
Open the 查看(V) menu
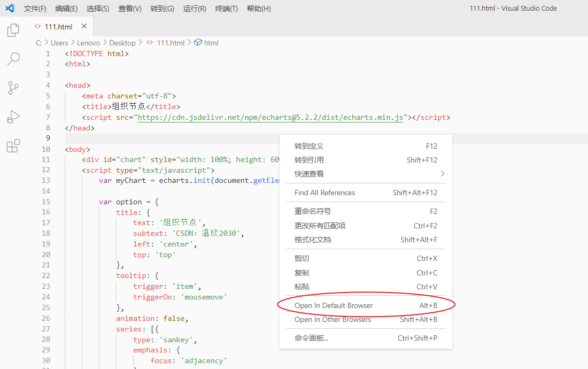click(130, 9)
